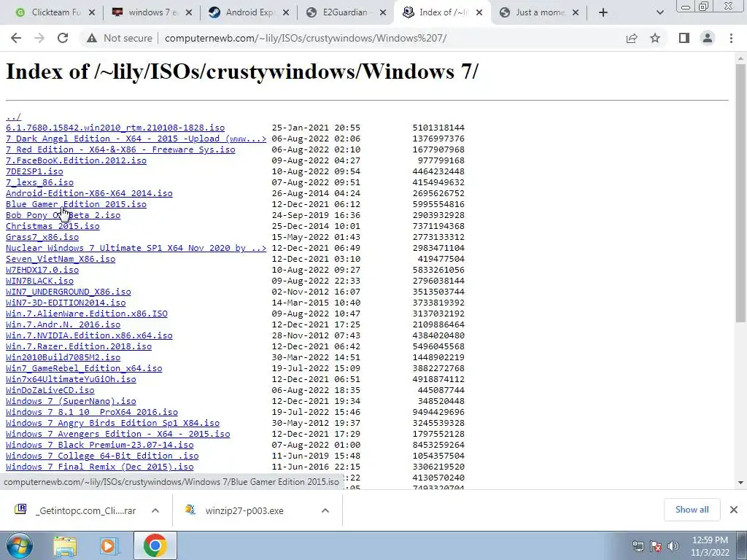This screenshot has height=560, width=747.
Task: Open 7 Dark Angel Edition link
Action: point(136,139)
